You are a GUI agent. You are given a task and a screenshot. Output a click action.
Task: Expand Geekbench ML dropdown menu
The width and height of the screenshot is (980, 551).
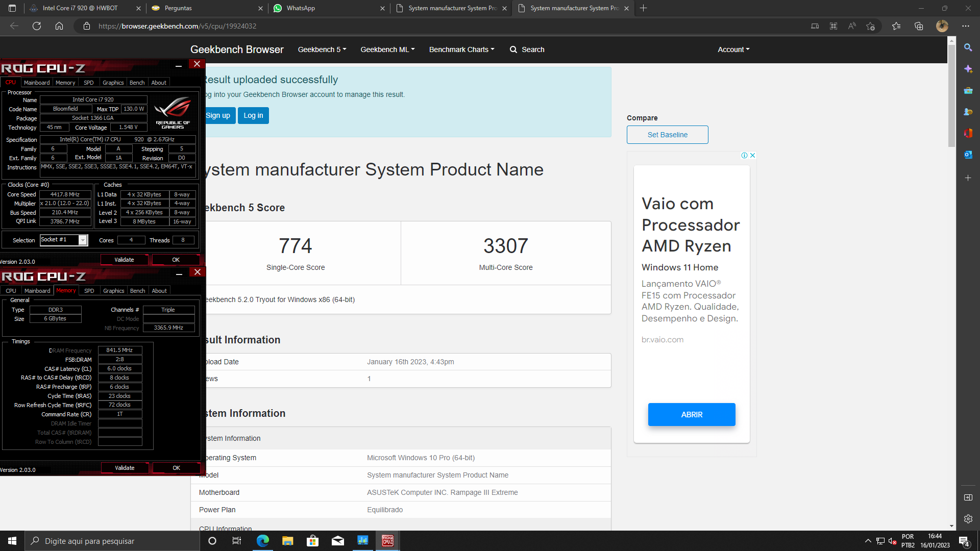click(387, 49)
